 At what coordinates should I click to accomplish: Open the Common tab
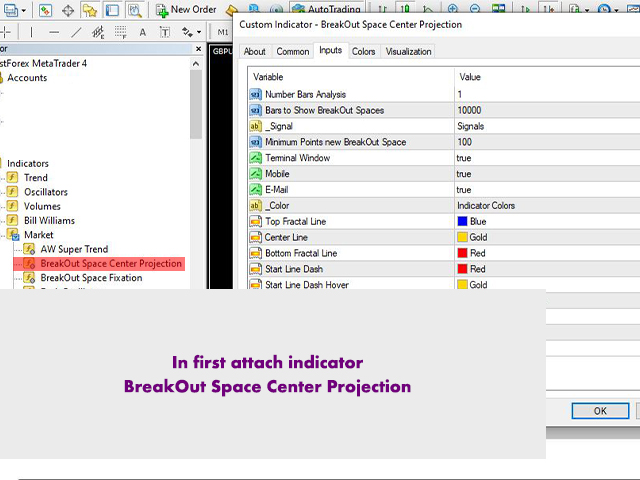point(293,51)
